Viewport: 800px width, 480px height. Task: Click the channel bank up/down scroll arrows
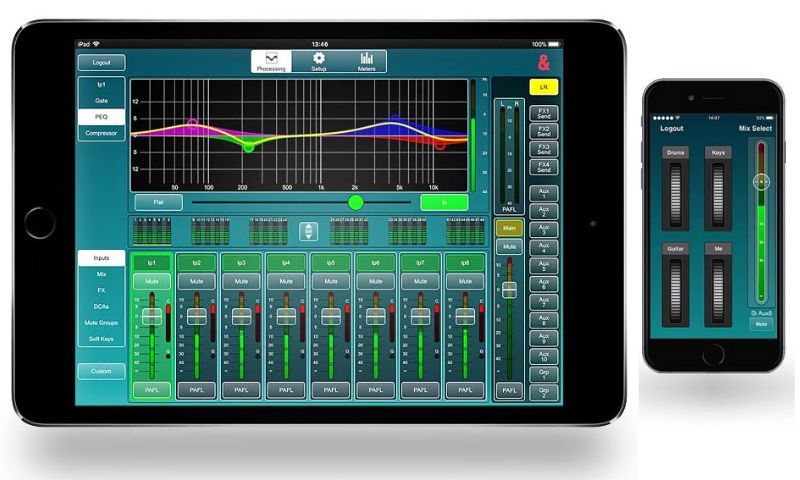(x=308, y=232)
